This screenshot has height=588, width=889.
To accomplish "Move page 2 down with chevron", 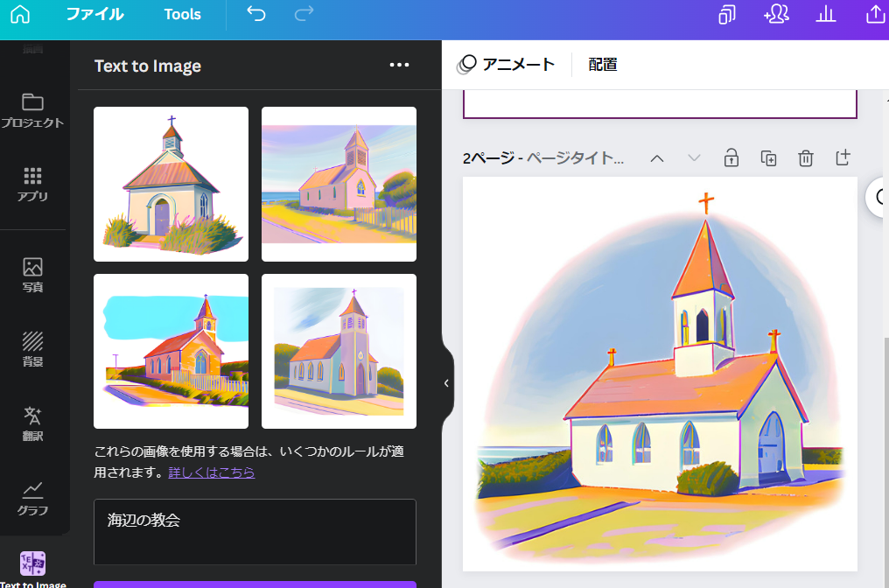I will coord(694,158).
